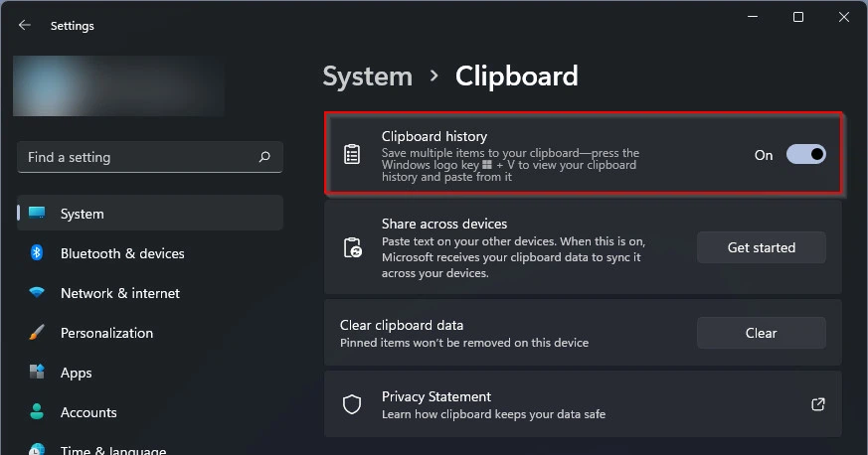The image size is (868, 455).
Task: Click the back arrow in Settings
Action: (x=25, y=26)
